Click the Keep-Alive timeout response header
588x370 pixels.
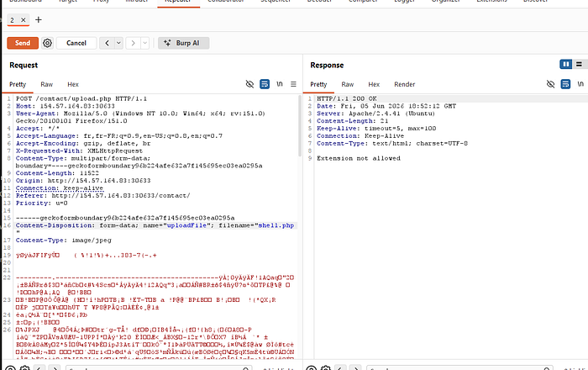click(376, 129)
